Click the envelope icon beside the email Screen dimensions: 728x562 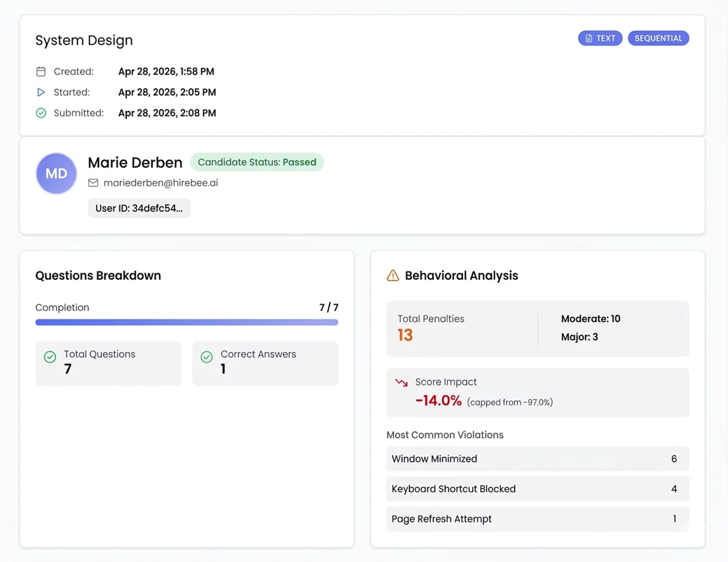[x=93, y=183]
